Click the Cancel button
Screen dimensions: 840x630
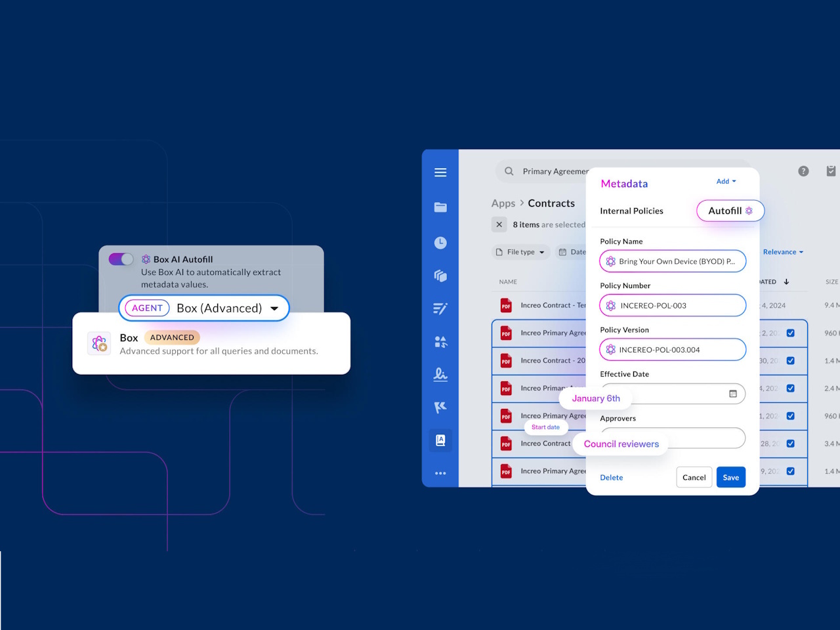[x=694, y=478]
